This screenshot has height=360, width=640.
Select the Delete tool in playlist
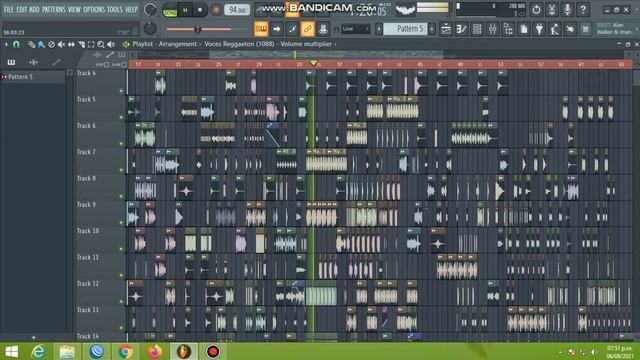click(51, 44)
